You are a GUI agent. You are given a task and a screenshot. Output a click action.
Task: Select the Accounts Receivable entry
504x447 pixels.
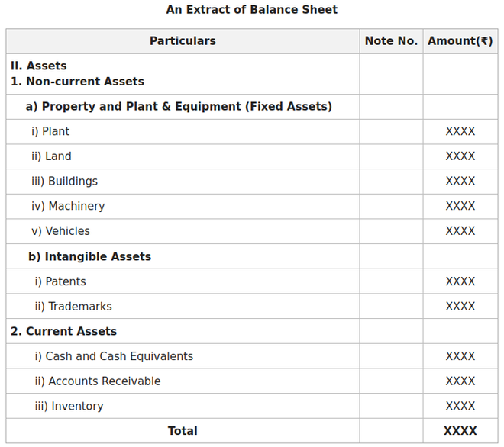point(98,381)
